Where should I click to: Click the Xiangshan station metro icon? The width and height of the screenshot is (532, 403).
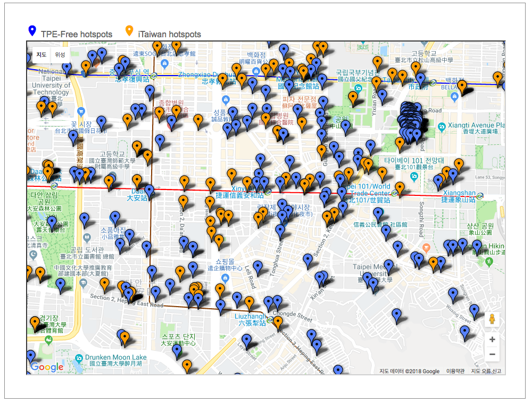click(x=480, y=196)
